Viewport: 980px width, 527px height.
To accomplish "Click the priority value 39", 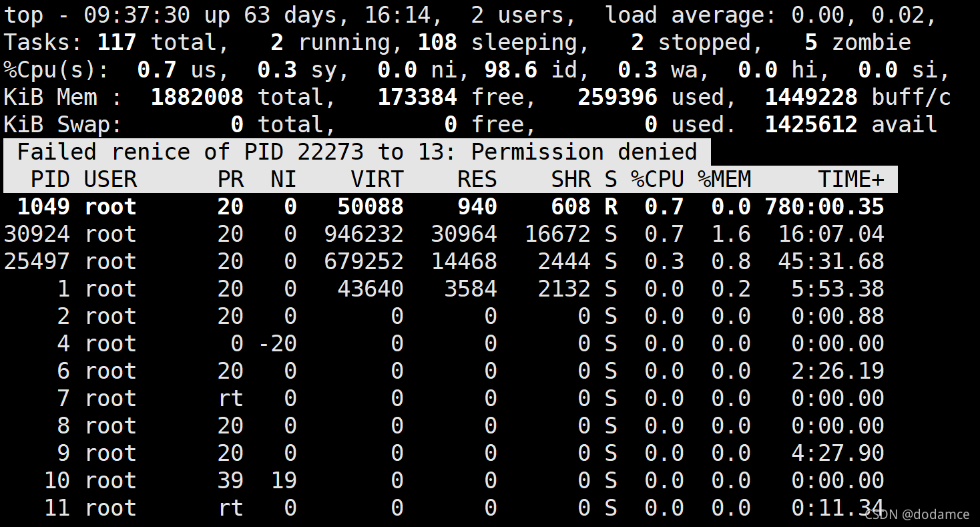I will (x=230, y=481).
